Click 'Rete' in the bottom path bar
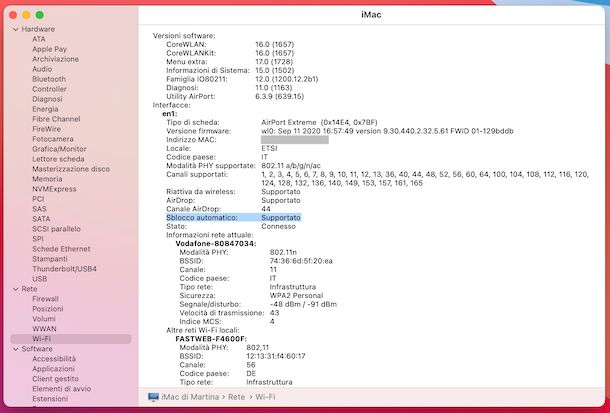The image size is (610, 413). (237, 397)
